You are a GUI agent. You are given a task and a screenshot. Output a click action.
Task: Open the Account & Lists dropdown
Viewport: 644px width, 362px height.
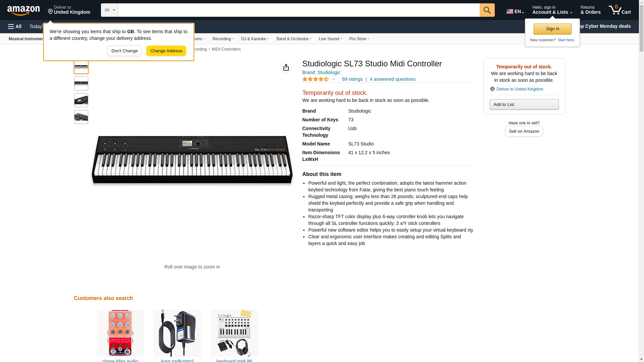(552, 10)
